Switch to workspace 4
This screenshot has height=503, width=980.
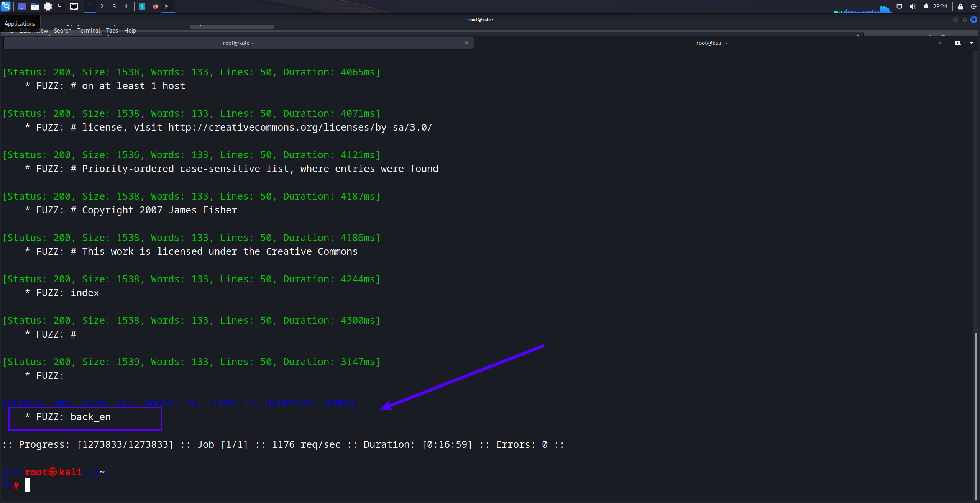click(126, 7)
